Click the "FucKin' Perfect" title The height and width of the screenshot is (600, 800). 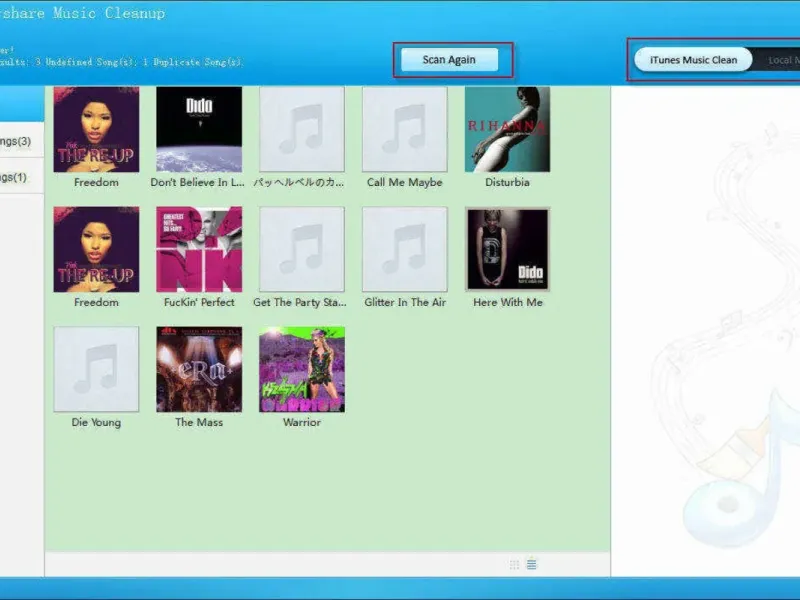click(199, 302)
